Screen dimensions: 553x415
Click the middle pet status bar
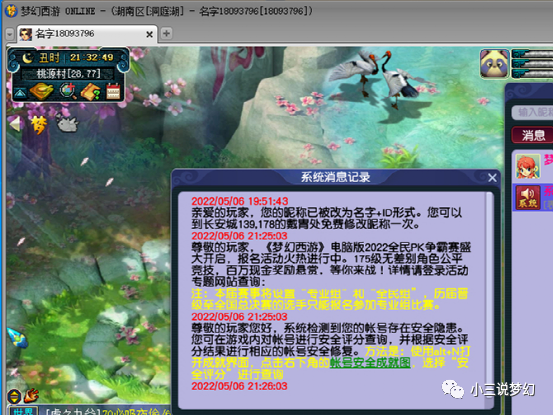point(533,64)
